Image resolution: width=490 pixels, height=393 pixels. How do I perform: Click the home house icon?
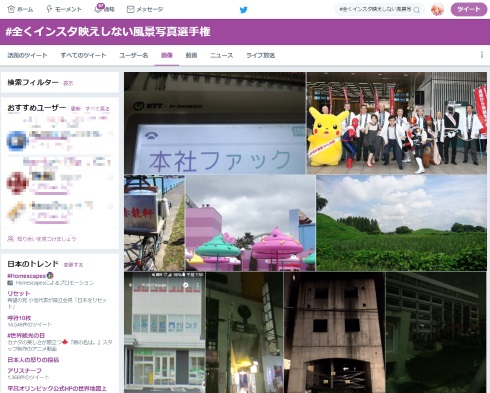click(x=11, y=9)
